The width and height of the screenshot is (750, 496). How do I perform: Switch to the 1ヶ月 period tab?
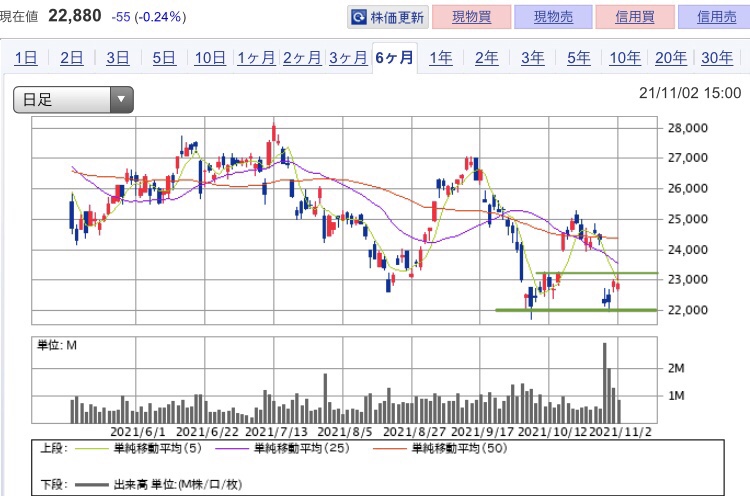256,58
